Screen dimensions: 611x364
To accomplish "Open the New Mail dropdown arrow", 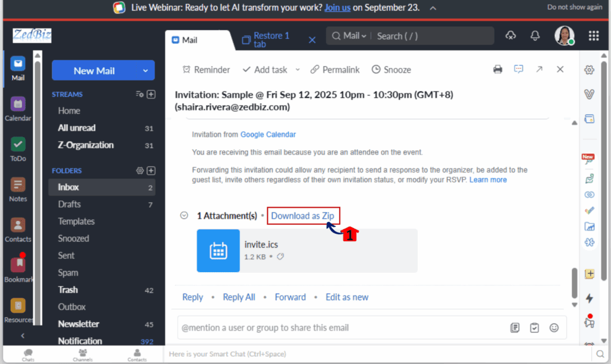I will tap(146, 70).
